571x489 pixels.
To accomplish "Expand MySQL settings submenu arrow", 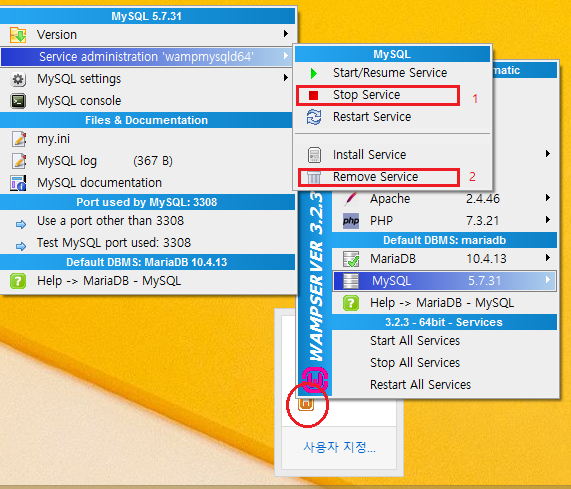I will coord(286,78).
